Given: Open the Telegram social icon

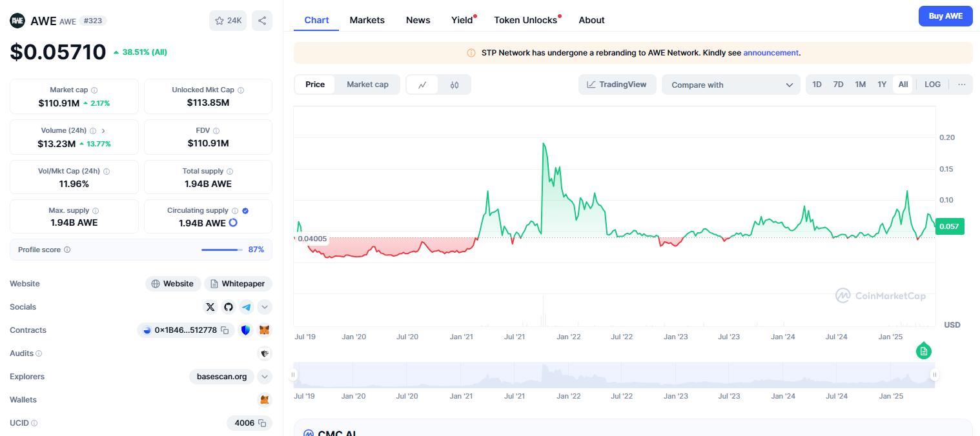Looking at the screenshot, I should coord(246,307).
